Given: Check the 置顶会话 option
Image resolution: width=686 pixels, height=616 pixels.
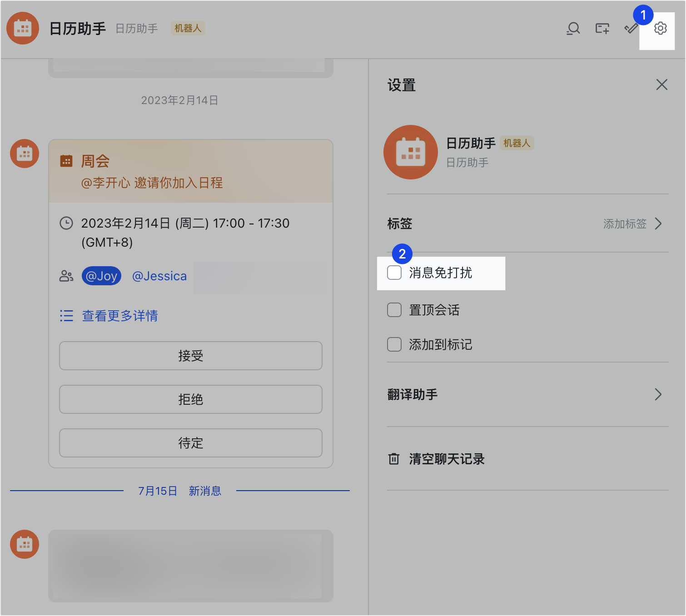Looking at the screenshot, I should coord(394,309).
